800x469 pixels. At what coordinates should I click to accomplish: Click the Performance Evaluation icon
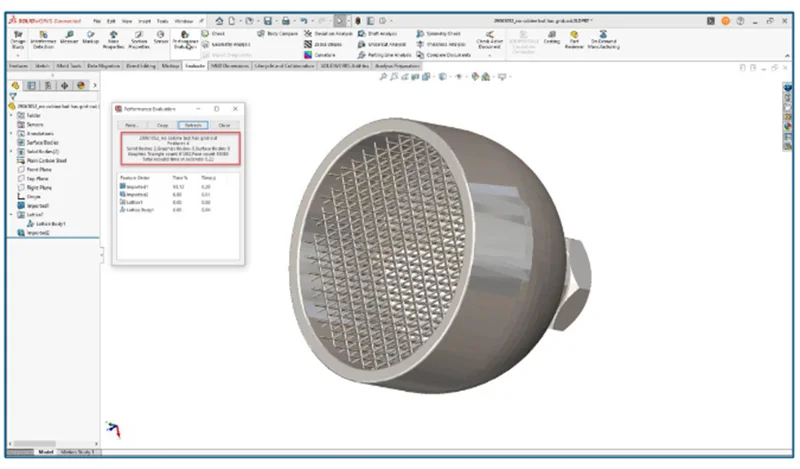pos(186,38)
